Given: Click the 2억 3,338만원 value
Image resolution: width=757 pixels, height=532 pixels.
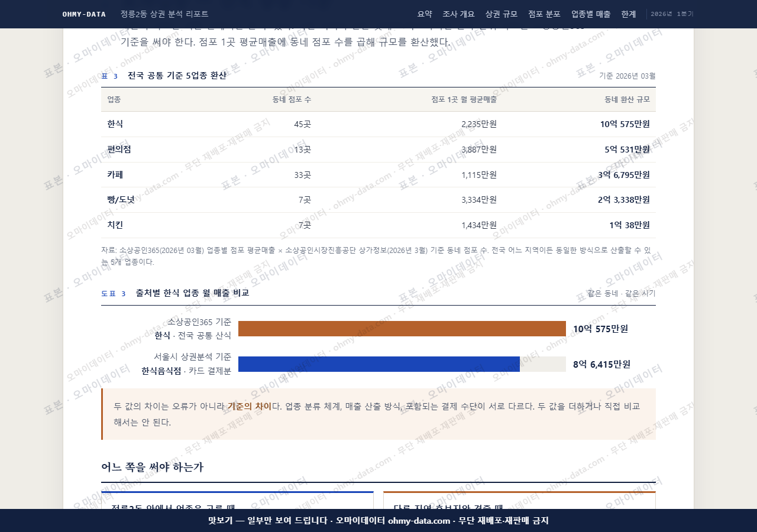Looking at the screenshot, I should 624,200.
